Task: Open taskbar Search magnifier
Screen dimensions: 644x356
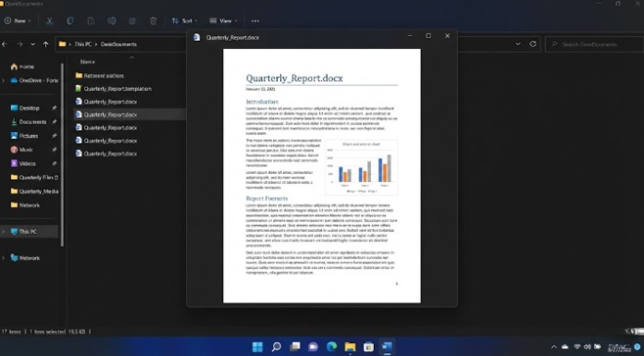Action: [277, 347]
